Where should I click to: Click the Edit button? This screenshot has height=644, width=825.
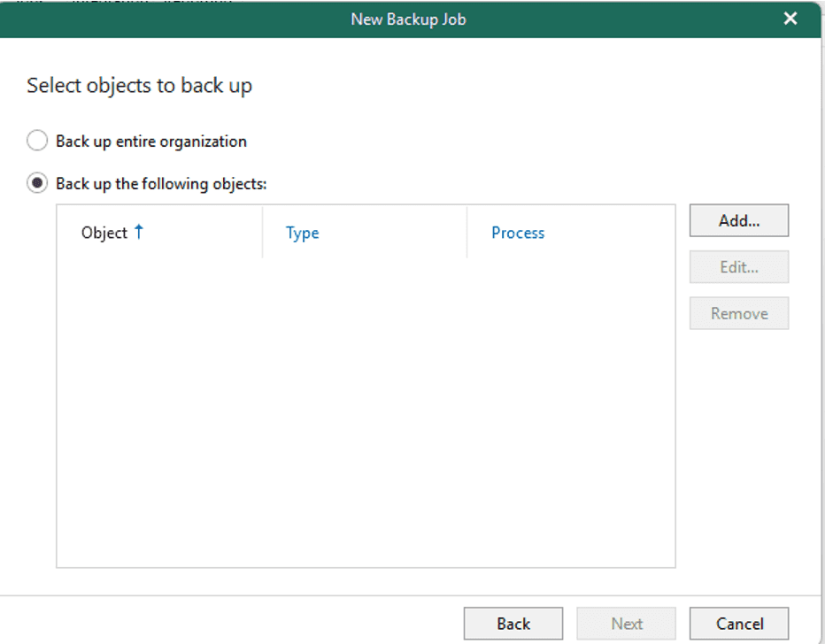738,266
